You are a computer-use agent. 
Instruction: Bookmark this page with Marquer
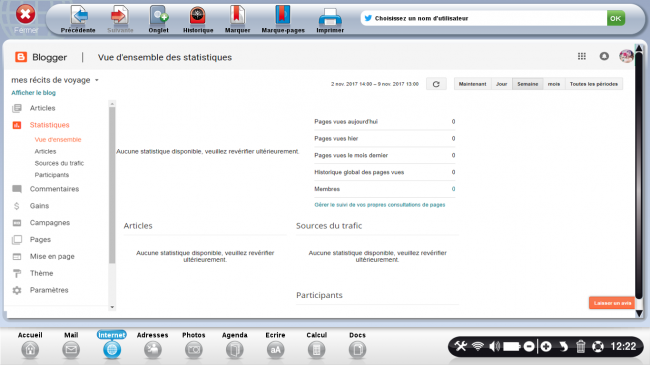click(x=237, y=19)
